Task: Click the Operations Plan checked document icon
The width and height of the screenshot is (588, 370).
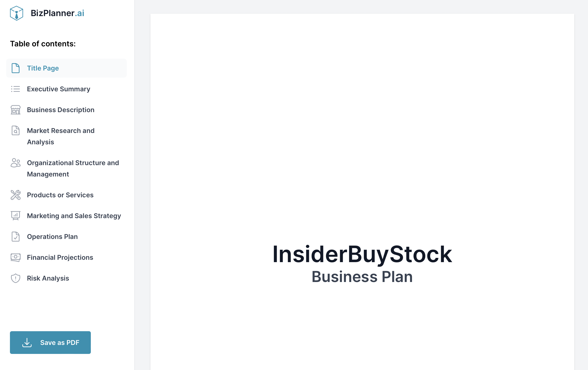Action: click(x=16, y=237)
